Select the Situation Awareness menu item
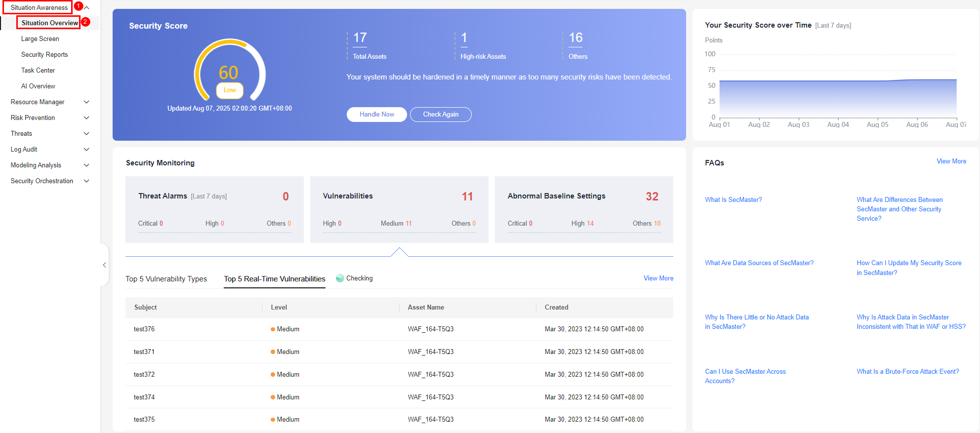Image resolution: width=980 pixels, height=433 pixels. tap(39, 7)
